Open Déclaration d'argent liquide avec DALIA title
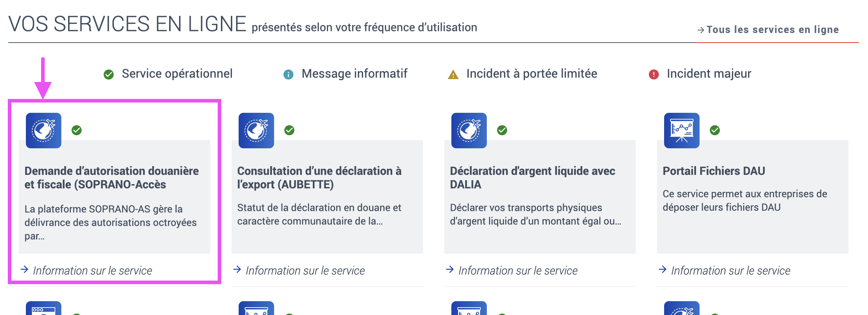The width and height of the screenshot is (868, 315). pos(532,178)
